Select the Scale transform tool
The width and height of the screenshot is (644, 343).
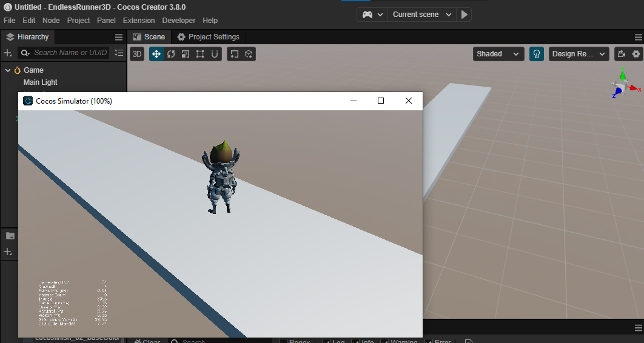tap(186, 54)
